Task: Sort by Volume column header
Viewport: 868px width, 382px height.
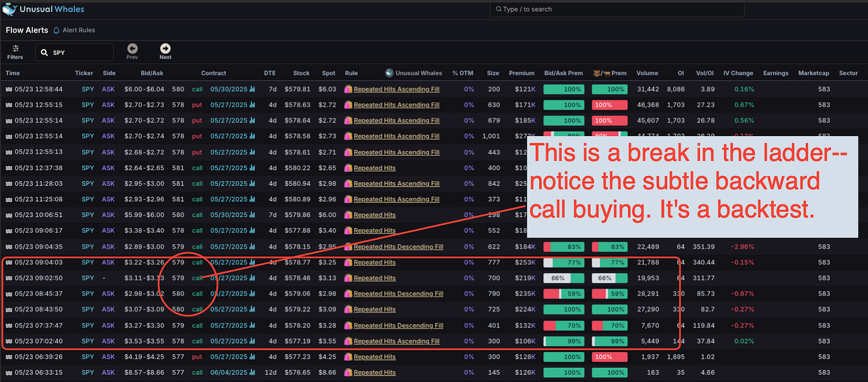Action: click(x=647, y=73)
